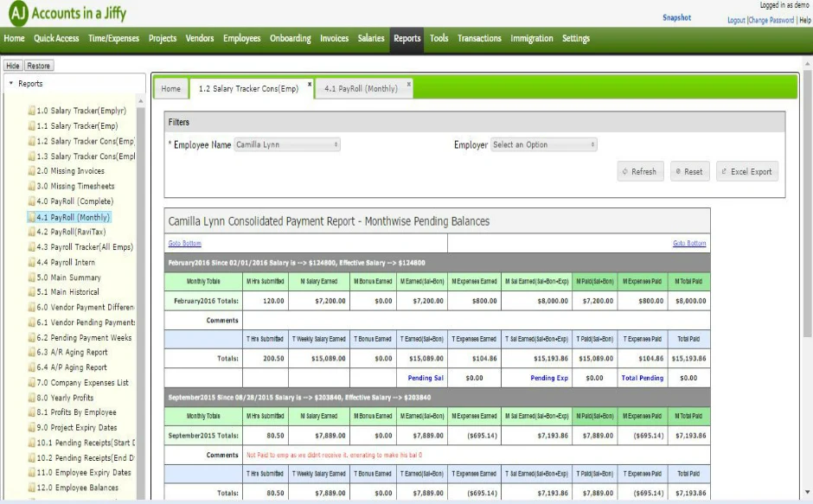Image resolution: width=813 pixels, height=504 pixels.
Task: Open the Salaries menu
Action: (x=371, y=38)
